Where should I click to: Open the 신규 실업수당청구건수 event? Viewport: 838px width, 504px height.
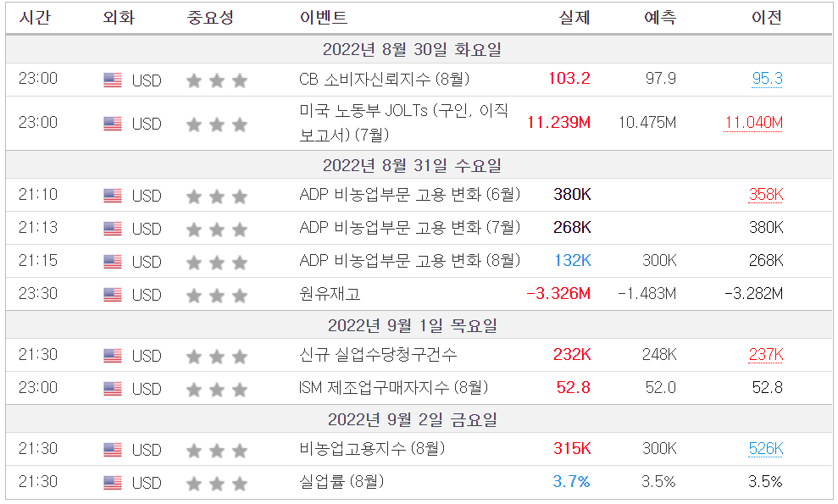378,354
